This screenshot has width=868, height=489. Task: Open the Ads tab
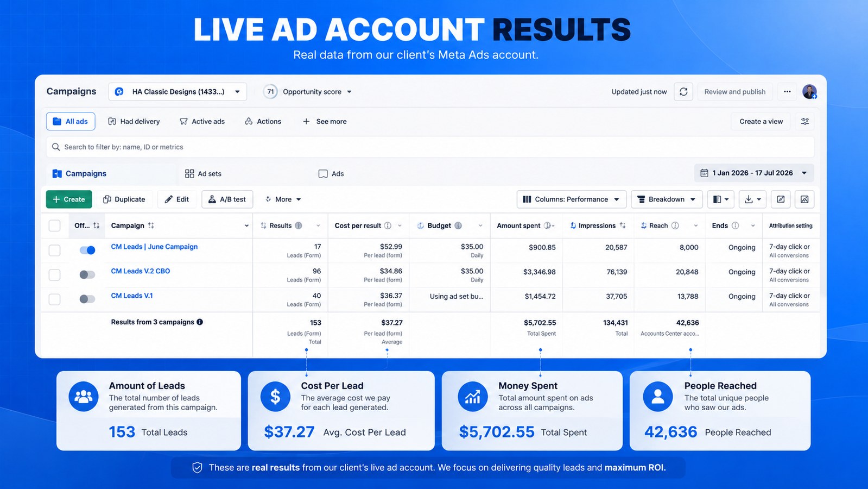(x=331, y=174)
